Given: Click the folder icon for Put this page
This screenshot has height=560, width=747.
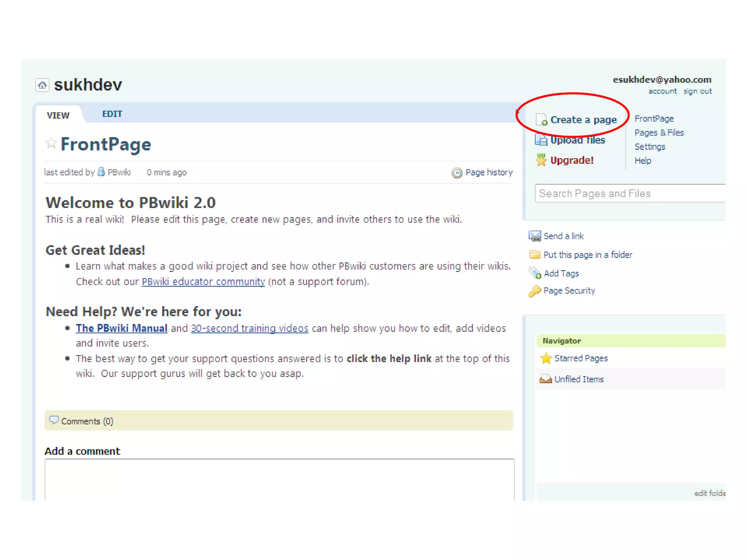Looking at the screenshot, I should [x=535, y=254].
